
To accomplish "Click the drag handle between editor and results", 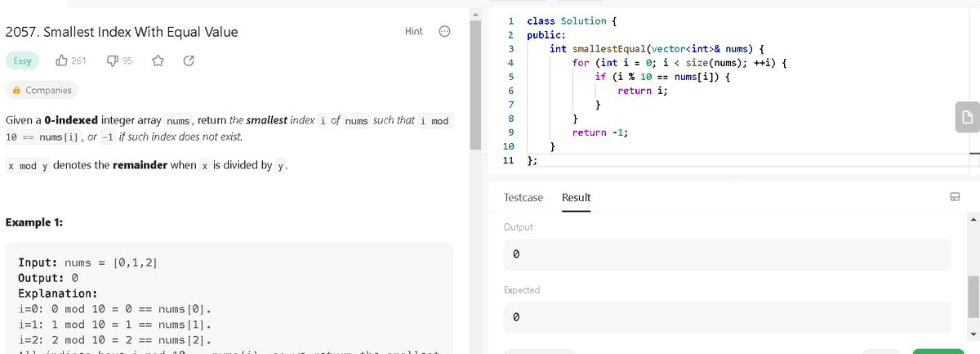I will 733,177.
